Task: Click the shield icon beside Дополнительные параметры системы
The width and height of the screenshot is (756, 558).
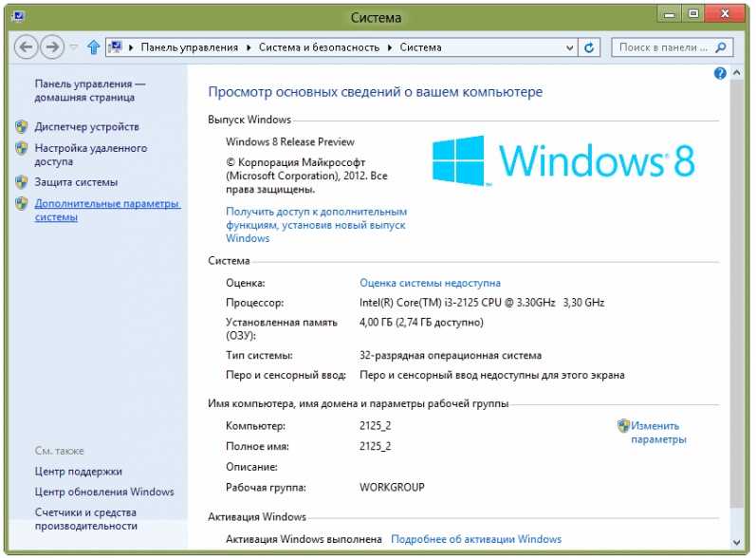Action: click(21, 203)
